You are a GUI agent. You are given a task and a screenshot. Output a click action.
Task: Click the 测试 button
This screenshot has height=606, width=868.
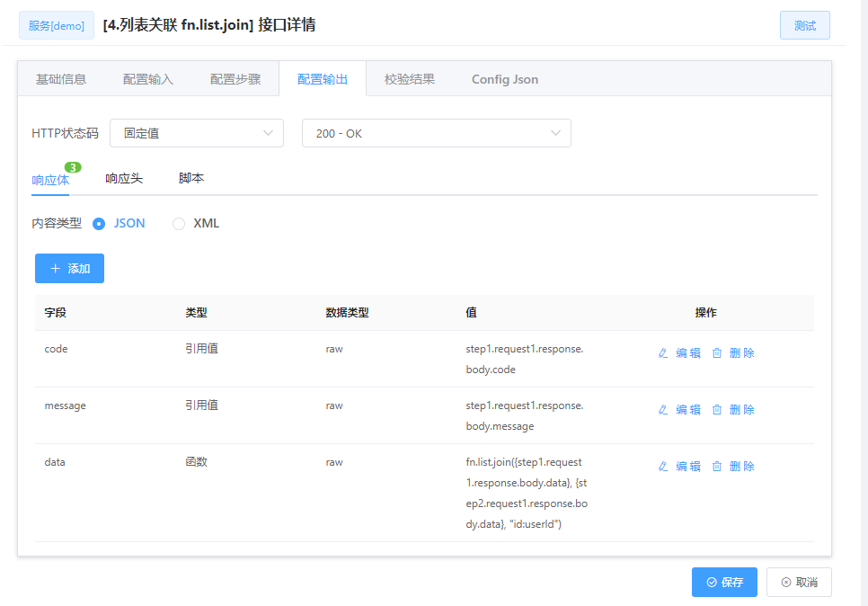(804, 24)
